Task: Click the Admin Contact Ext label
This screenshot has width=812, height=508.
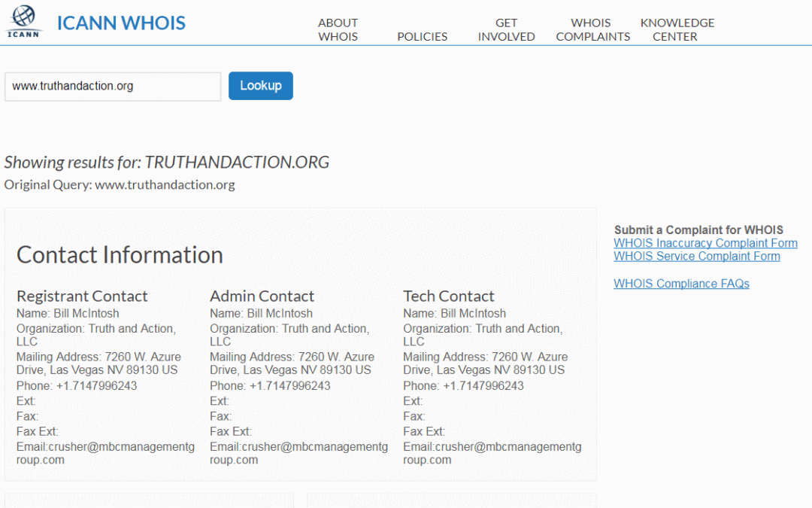Action: pyautogui.click(x=220, y=401)
